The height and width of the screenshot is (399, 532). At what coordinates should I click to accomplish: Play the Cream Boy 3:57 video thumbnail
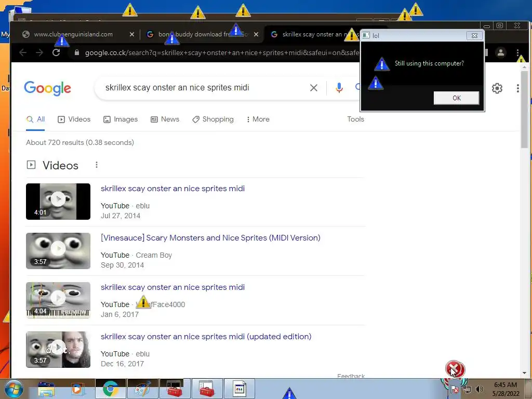(58, 251)
